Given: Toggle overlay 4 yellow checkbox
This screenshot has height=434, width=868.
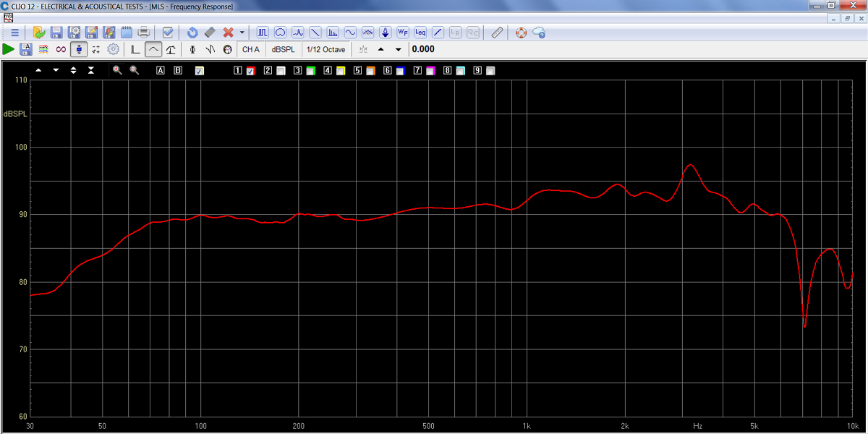Looking at the screenshot, I should click(x=341, y=71).
